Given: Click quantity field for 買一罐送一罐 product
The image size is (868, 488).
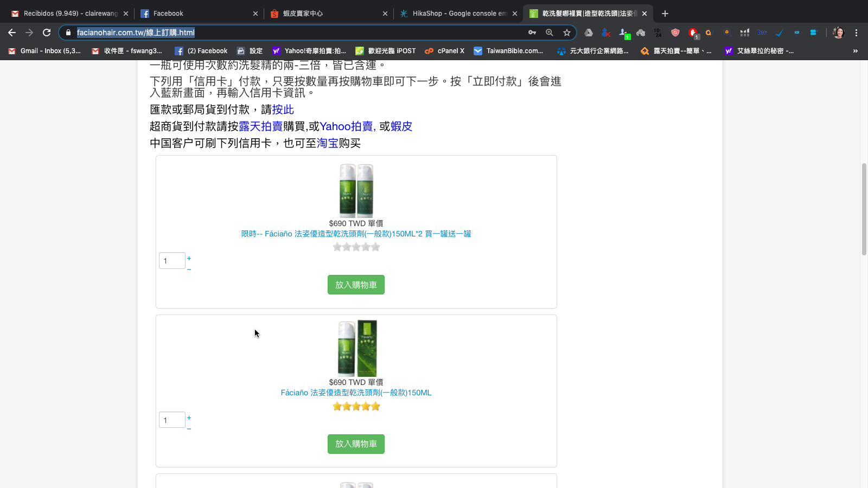Looking at the screenshot, I should pyautogui.click(x=172, y=261).
